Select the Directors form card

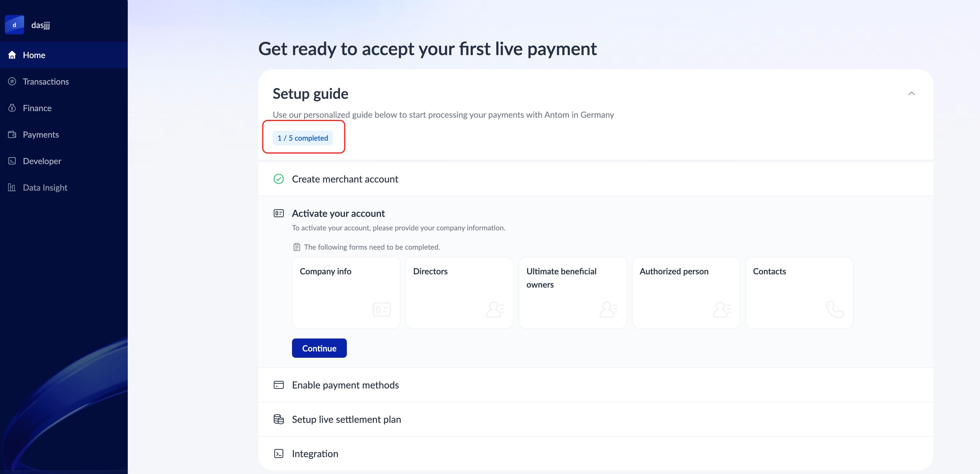[459, 292]
